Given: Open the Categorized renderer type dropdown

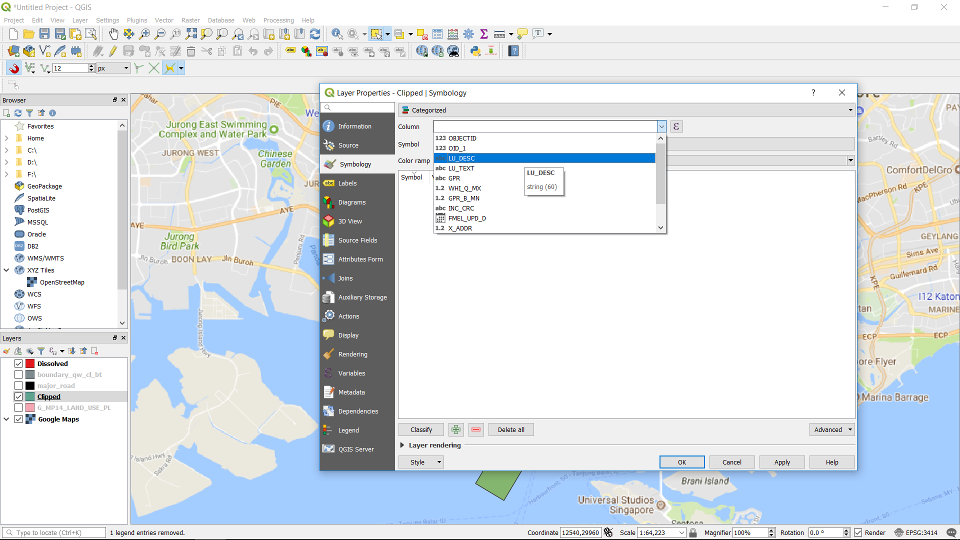Looking at the screenshot, I should coord(626,110).
